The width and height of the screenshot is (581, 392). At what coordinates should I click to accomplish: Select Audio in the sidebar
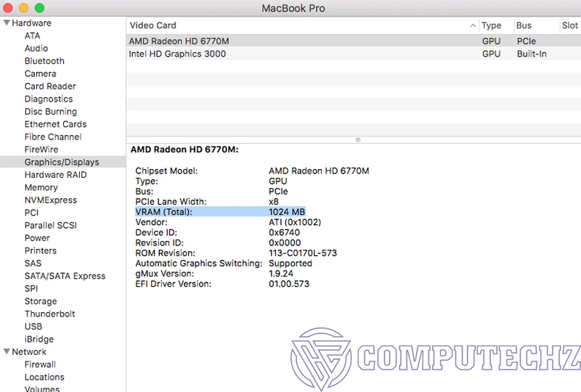(x=36, y=48)
